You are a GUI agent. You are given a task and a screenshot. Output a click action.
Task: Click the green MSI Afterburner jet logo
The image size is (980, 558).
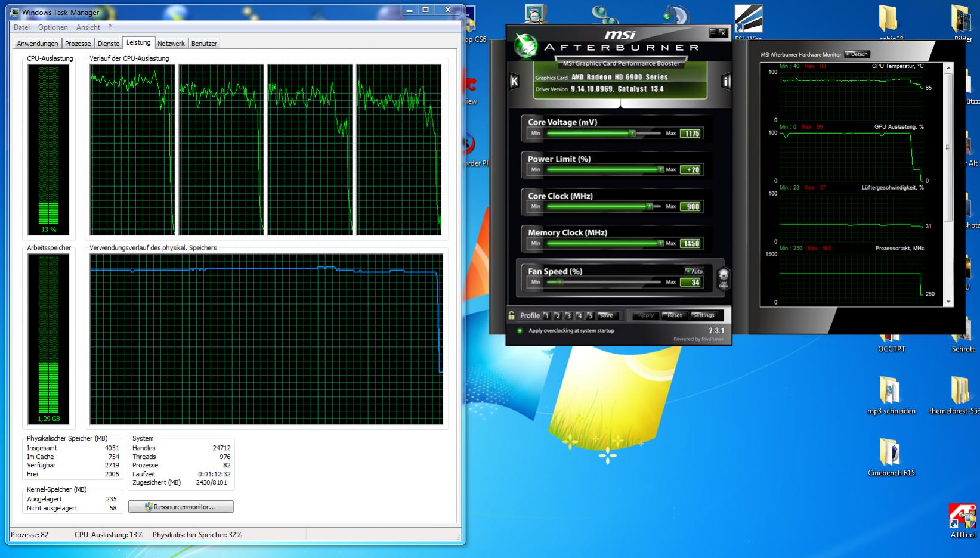point(525,46)
